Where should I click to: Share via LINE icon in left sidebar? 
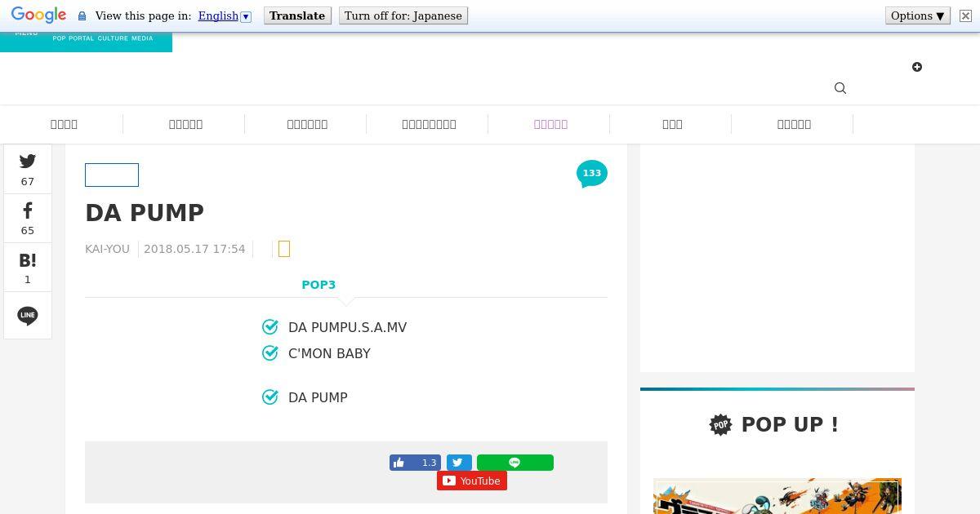tap(28, 316)
